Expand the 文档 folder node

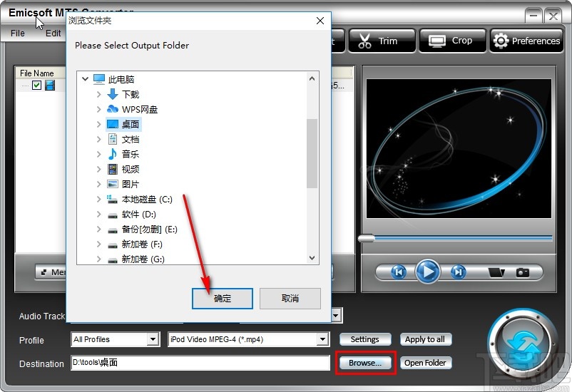(98, 139)
